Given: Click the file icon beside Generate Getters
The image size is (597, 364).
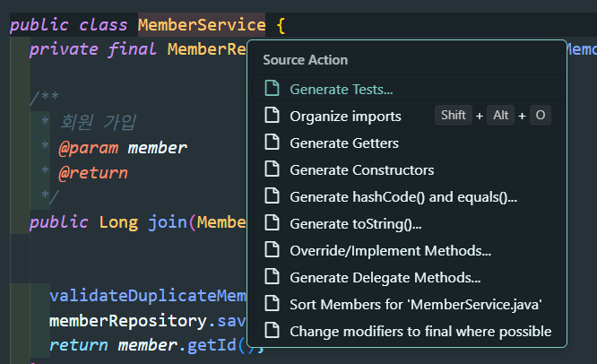Looking at the screenshot, I should pos(272,143).
